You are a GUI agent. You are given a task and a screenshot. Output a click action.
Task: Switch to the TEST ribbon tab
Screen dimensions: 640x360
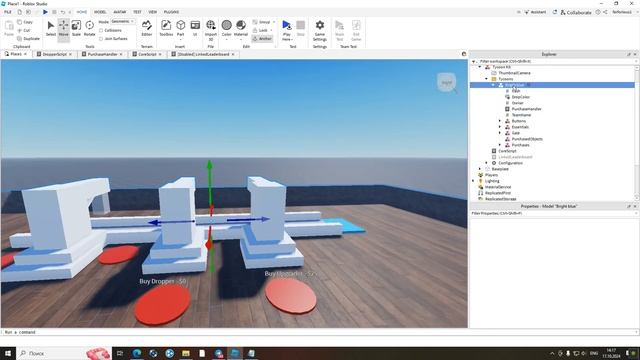coord(137,12)
